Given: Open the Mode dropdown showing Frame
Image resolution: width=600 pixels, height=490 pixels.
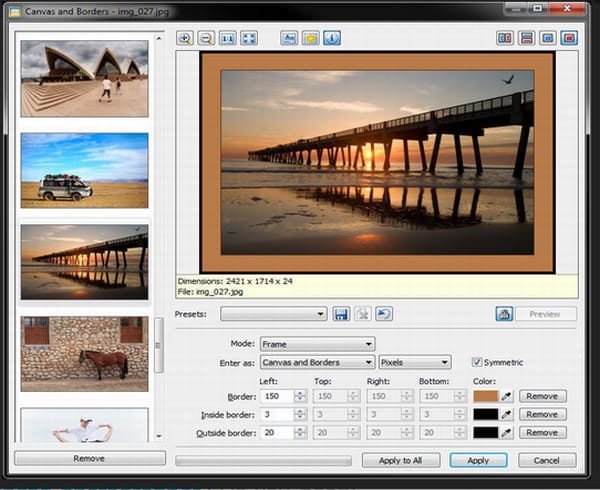Looking at the screenshot, I should click(317, 344).
